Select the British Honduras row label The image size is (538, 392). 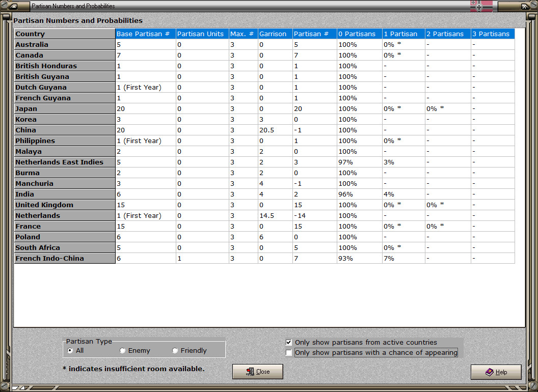65,66
